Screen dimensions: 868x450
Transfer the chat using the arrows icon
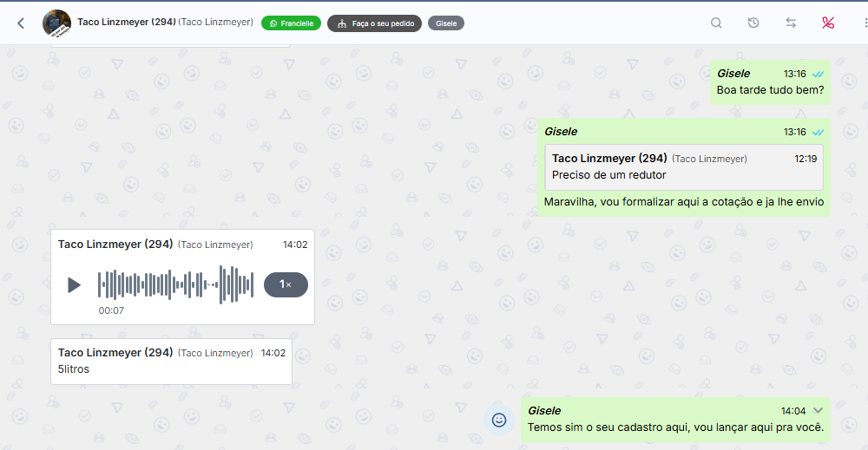[x=791, y=23]
